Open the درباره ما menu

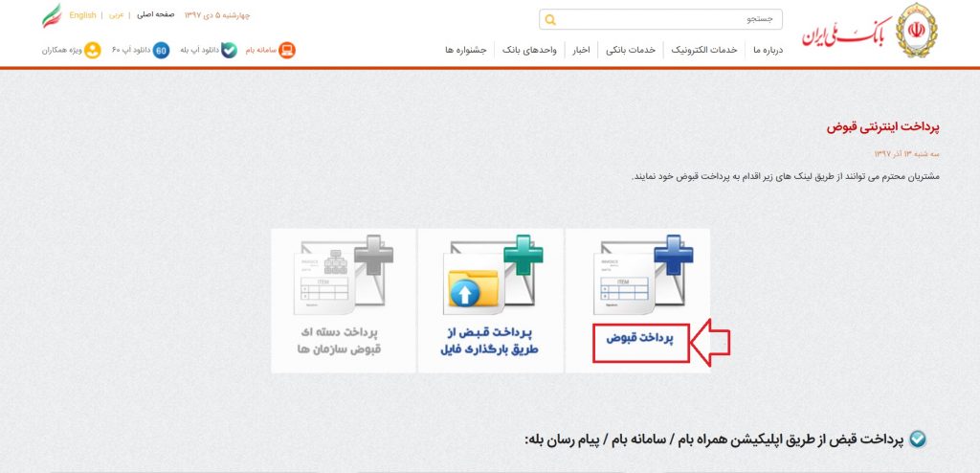click(768, 50)
